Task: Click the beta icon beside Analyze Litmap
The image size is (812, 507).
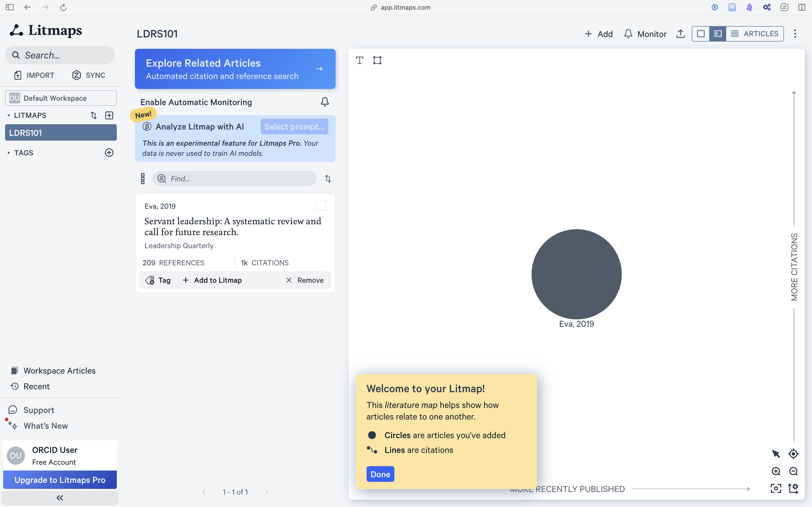Action: [x=147, y=126]
